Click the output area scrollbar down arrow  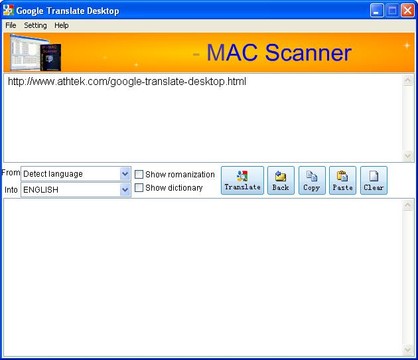(x=408, y=349)
